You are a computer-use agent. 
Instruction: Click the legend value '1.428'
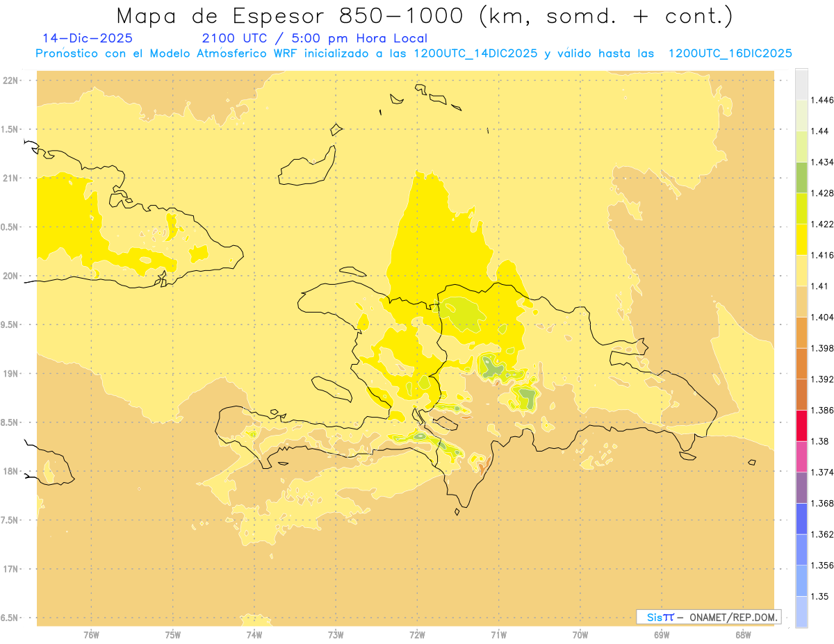(x=823, y=193)
